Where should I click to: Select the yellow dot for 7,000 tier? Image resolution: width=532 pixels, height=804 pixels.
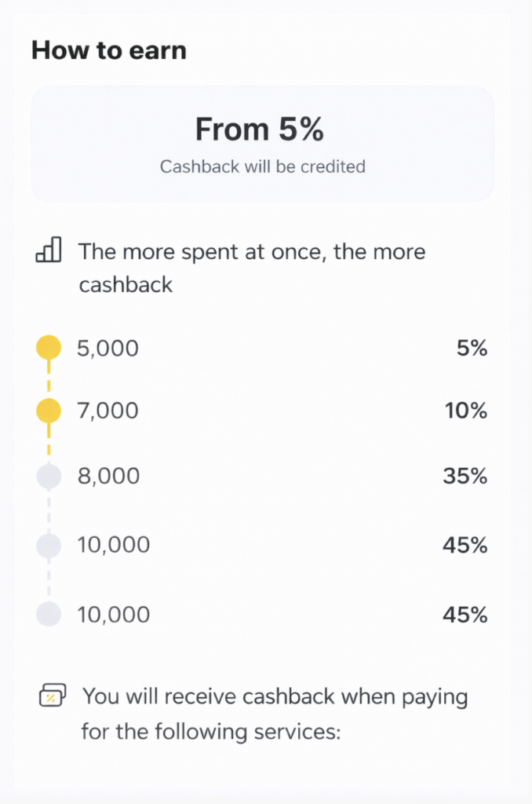point(49,411)
